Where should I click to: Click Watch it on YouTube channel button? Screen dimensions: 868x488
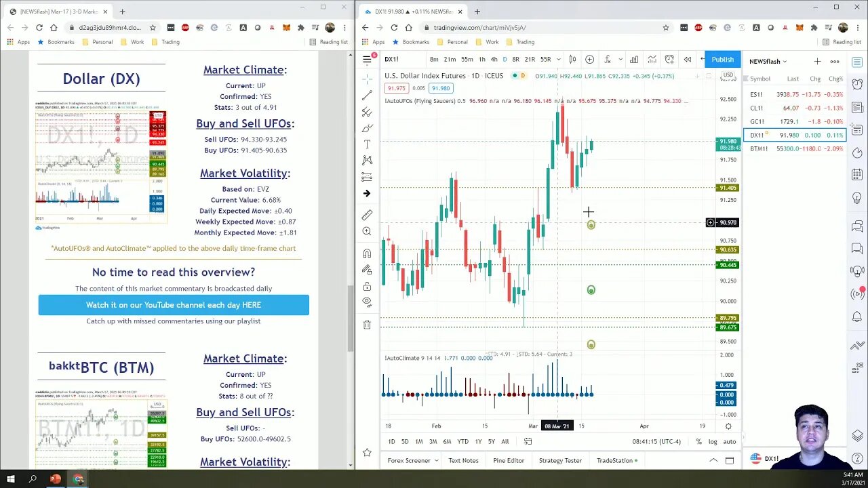(174, 305)
